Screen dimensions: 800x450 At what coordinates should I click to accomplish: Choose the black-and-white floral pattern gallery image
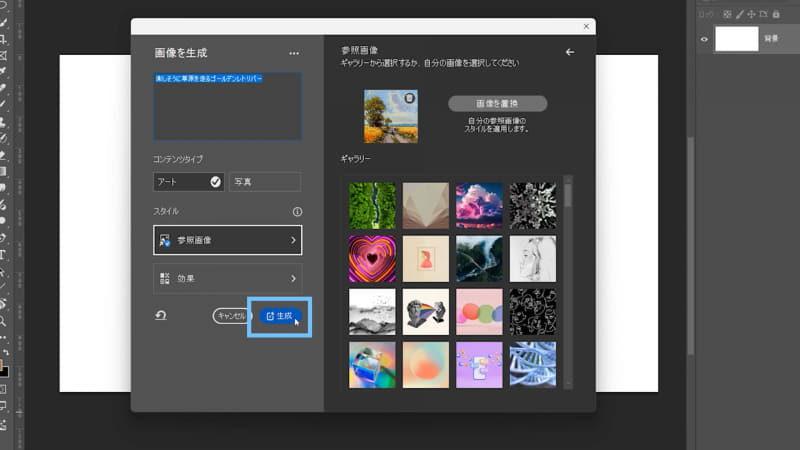coord(533,206)
